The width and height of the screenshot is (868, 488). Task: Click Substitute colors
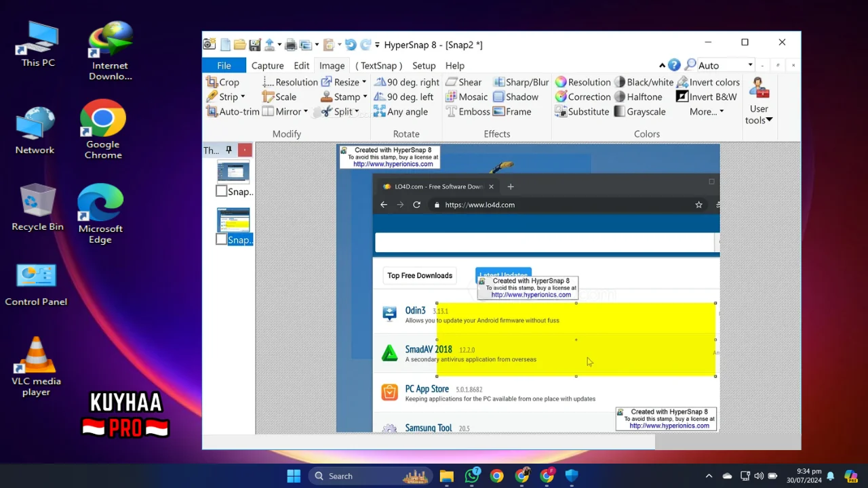[x=583, y=112]
